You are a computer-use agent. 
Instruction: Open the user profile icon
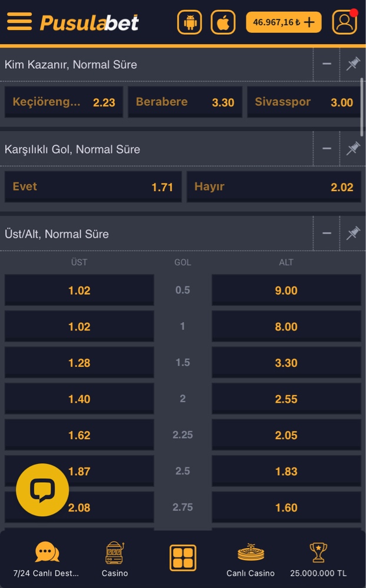[x=344, y=22]
